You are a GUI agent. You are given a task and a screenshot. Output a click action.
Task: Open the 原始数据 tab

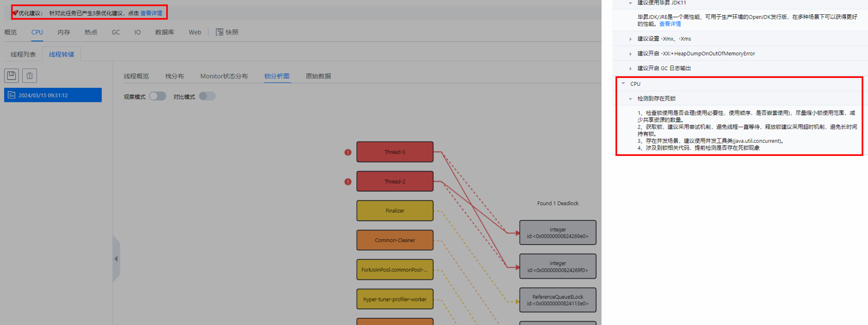[318, 76]
